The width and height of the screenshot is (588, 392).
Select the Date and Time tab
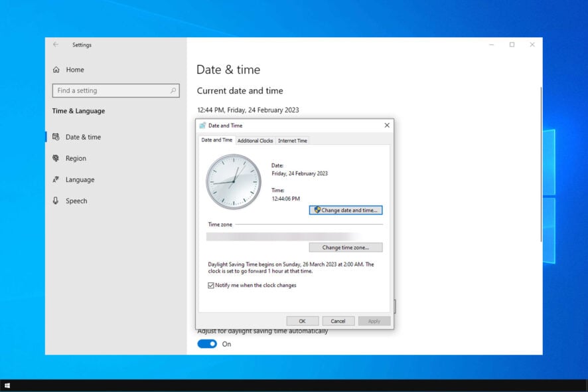click(x=217, y=140)
